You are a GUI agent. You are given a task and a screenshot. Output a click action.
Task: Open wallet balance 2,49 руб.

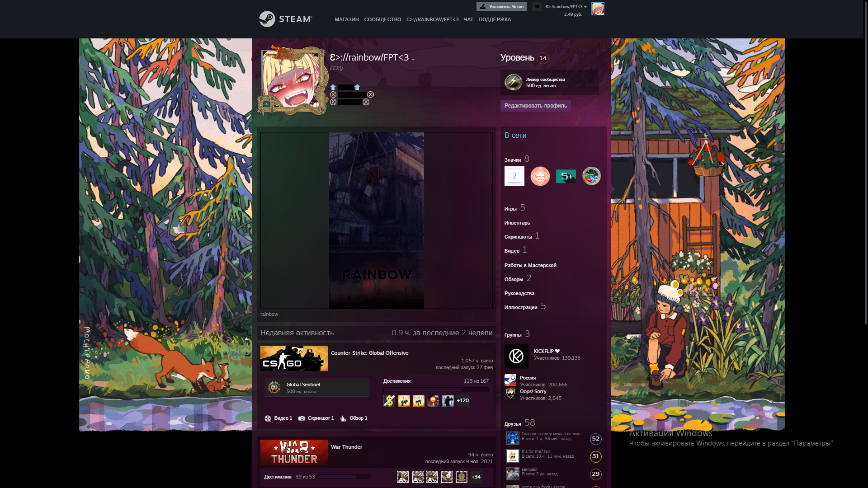[573, 14]
